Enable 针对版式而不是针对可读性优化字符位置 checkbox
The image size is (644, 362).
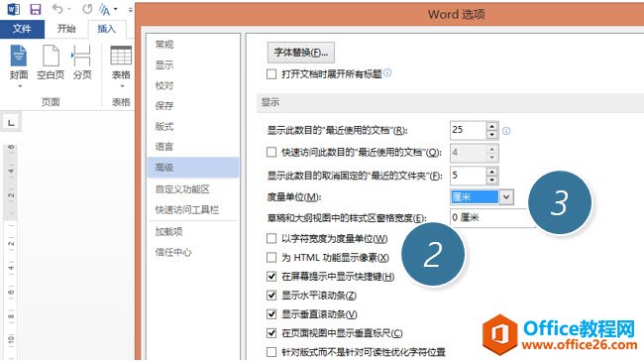(271, 352)
